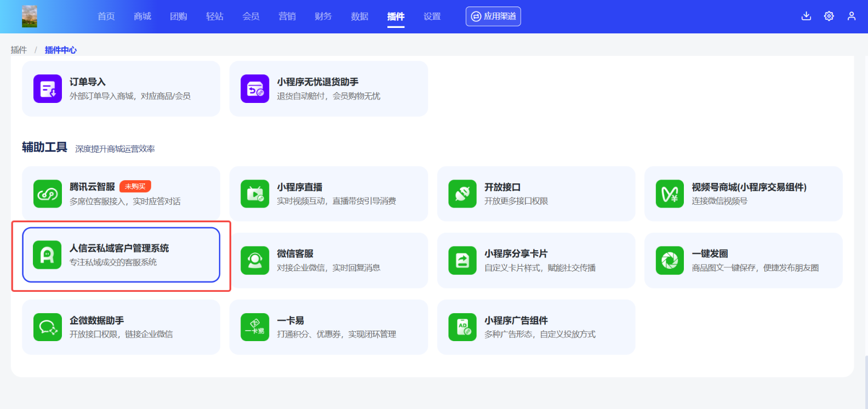Screen dimensions: 868x409
Task: Open the 一键发圈 shutter icon
Action: click(670, 261)
